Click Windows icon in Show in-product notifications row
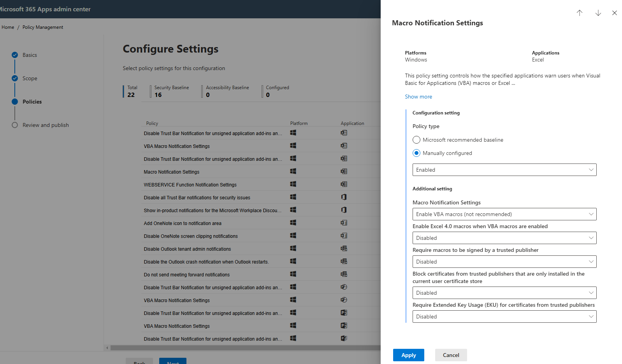622x364 pixels. (x=293, y=210)
